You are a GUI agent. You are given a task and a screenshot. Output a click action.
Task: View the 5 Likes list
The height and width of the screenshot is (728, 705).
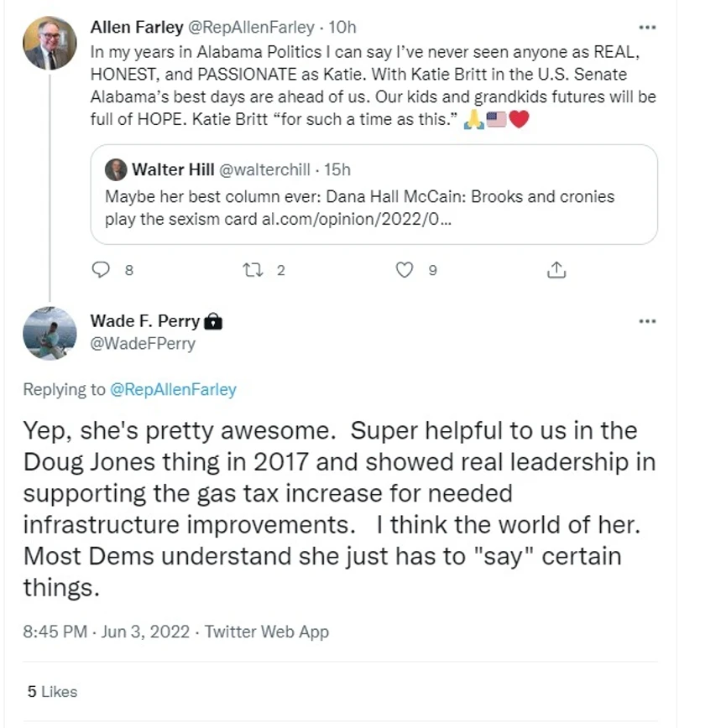tap(52, 692)
